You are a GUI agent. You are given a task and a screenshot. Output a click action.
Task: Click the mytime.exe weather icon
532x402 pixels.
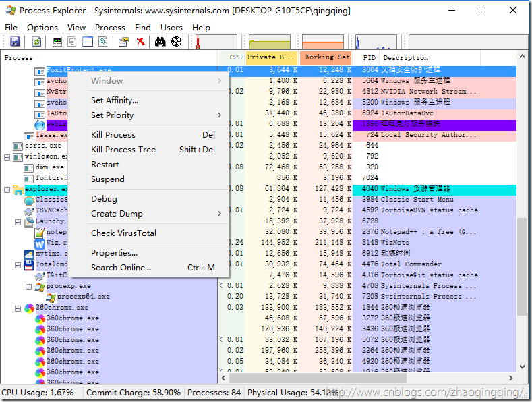click(x=29, y=255)
